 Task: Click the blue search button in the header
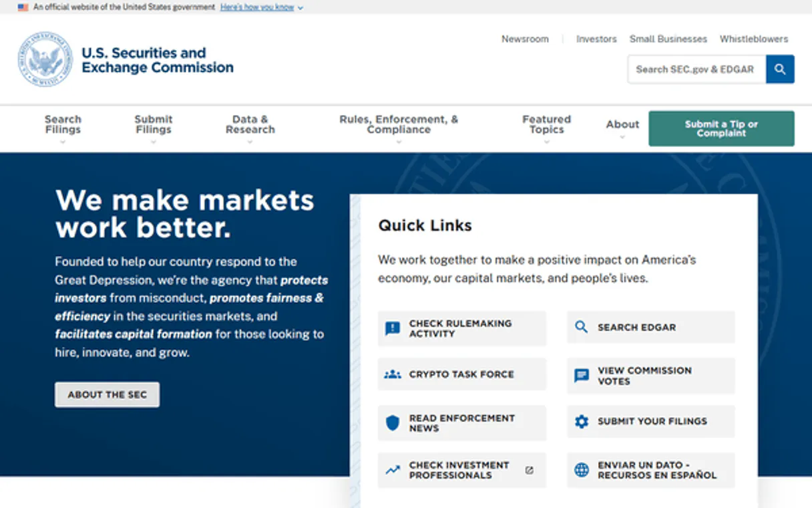tap(780, 69)
